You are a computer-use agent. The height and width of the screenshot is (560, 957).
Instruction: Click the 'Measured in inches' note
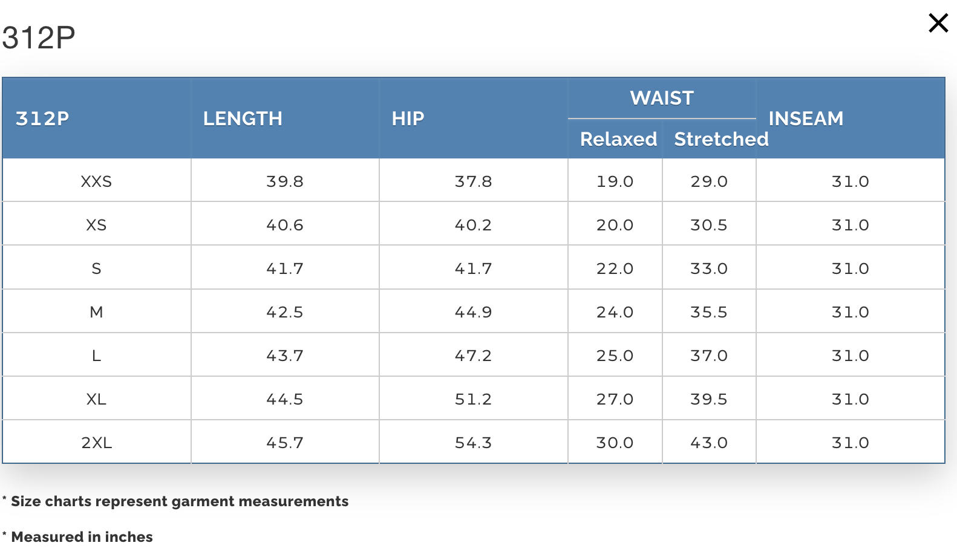tap(82, 537)
